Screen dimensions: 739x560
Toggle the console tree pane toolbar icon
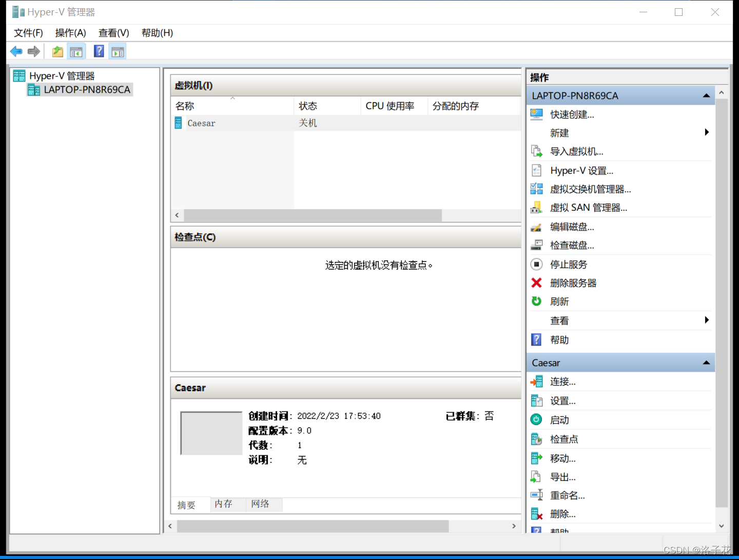tap(76, 51)
